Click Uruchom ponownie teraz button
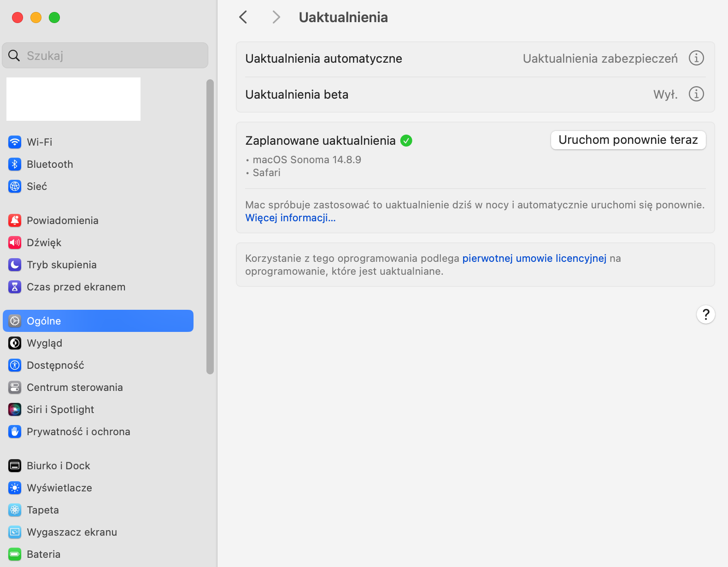 [628, 140]
